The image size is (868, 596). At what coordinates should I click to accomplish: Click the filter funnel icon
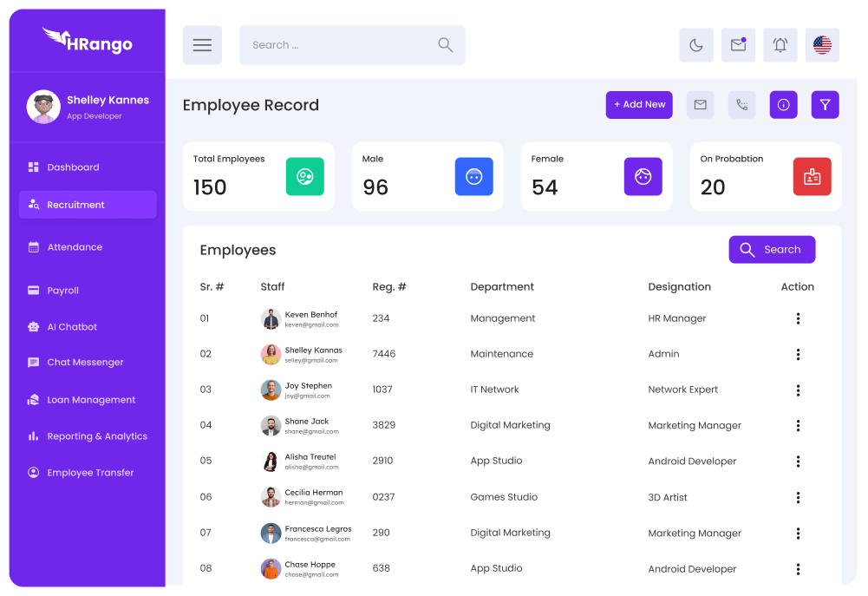click(x=825, y=105)
